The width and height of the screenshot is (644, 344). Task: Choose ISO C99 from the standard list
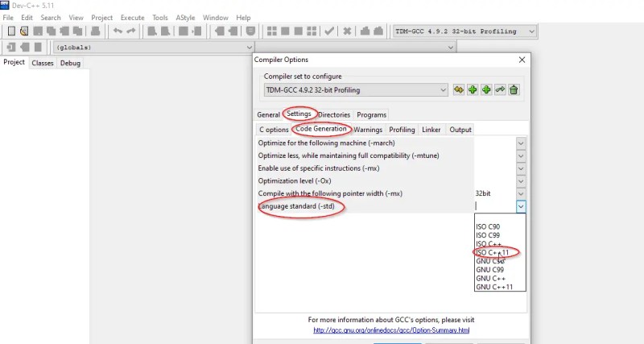click(500, 235)
